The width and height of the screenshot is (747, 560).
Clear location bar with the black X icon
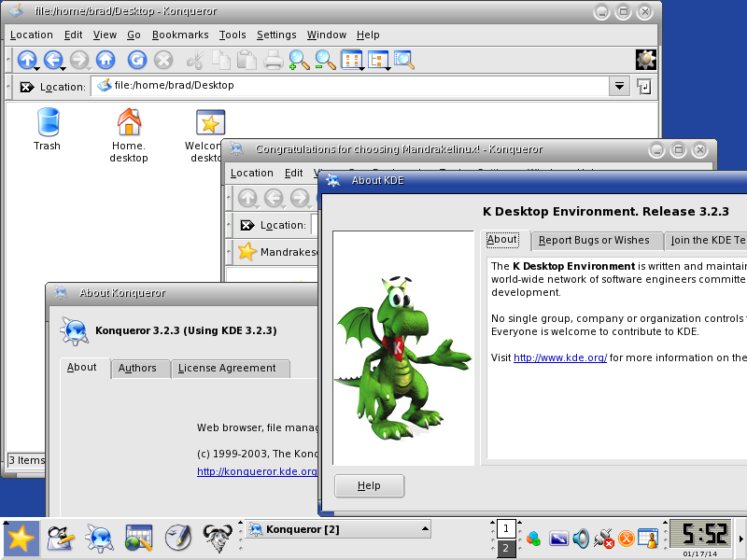click(27, 87)
